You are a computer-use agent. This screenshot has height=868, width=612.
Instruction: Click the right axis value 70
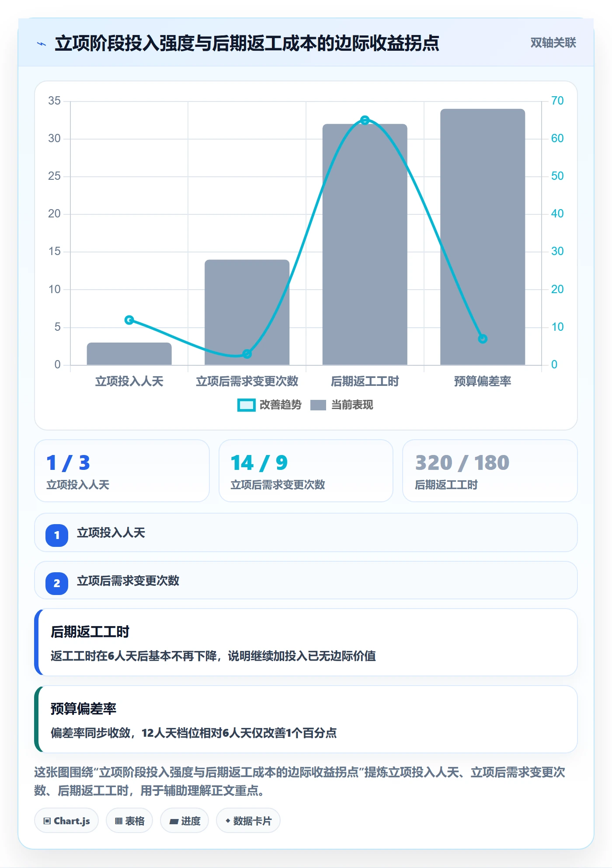point(557,101)
